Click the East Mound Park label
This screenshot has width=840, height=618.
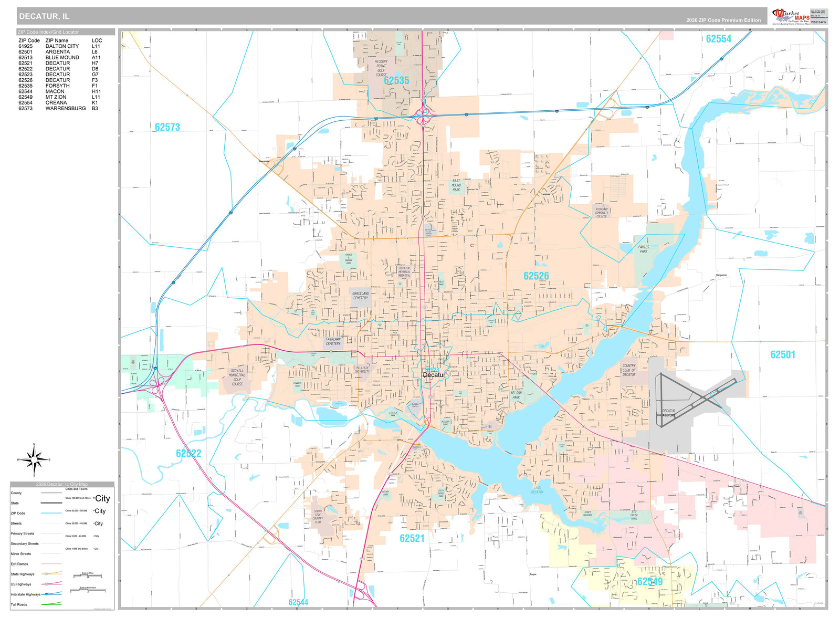click(x=456, y=185)
